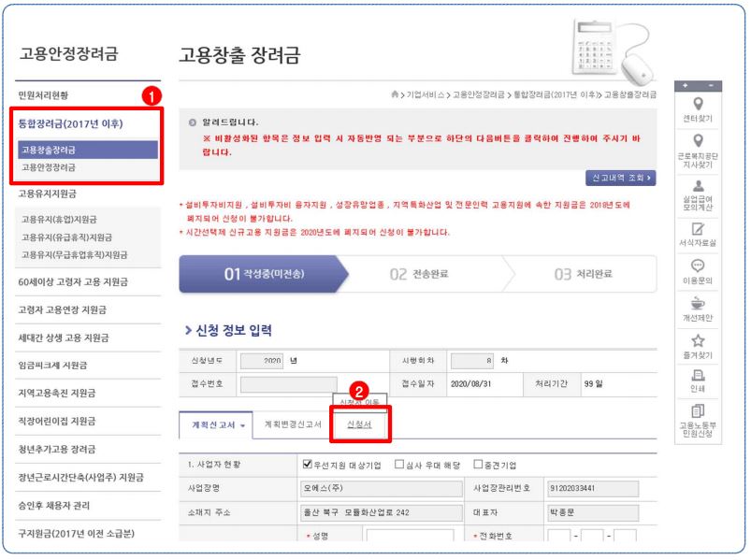This screenshot has width=751, height=560.
Task: Switch to the 계획변경신고서 tab
Action: click(x=293, y=424)
